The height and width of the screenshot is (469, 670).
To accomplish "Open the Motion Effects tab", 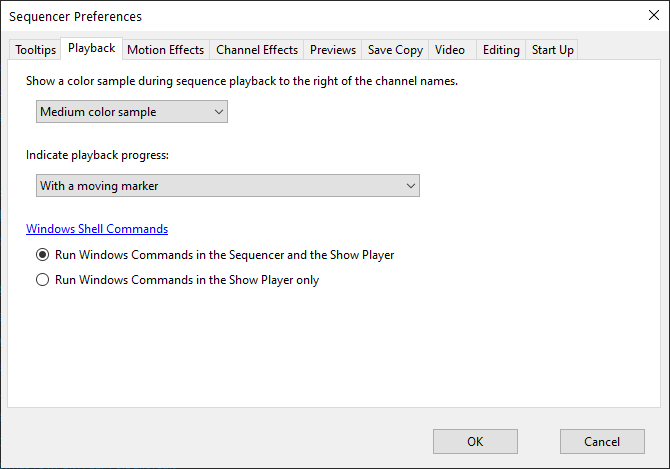I will pos(166,50).
